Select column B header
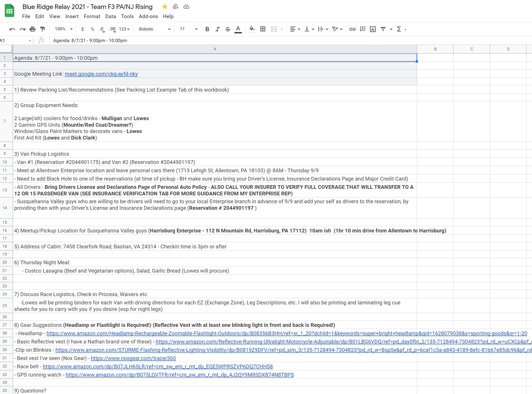Screen dimensions: 532x394 (x=435, y=49)
